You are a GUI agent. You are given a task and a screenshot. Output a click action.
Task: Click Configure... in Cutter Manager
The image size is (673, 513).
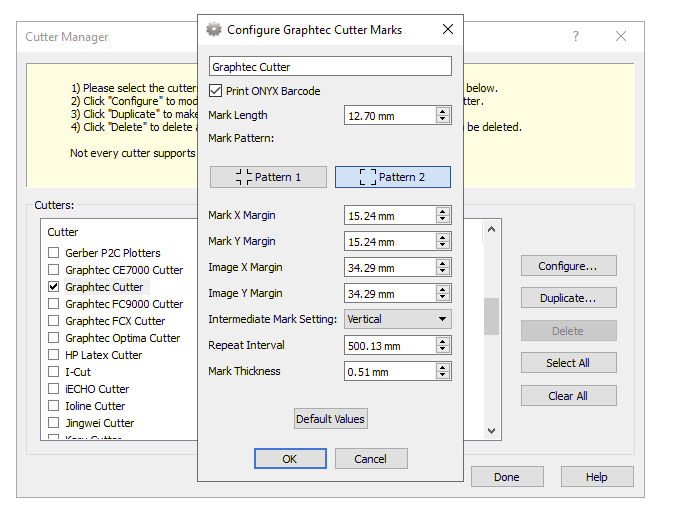click(x=568, y=266)
